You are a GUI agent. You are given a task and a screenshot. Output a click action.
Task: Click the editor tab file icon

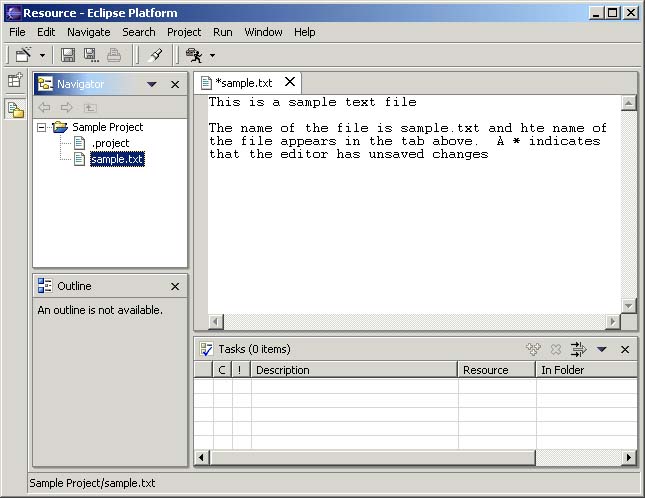coord(206,83)
